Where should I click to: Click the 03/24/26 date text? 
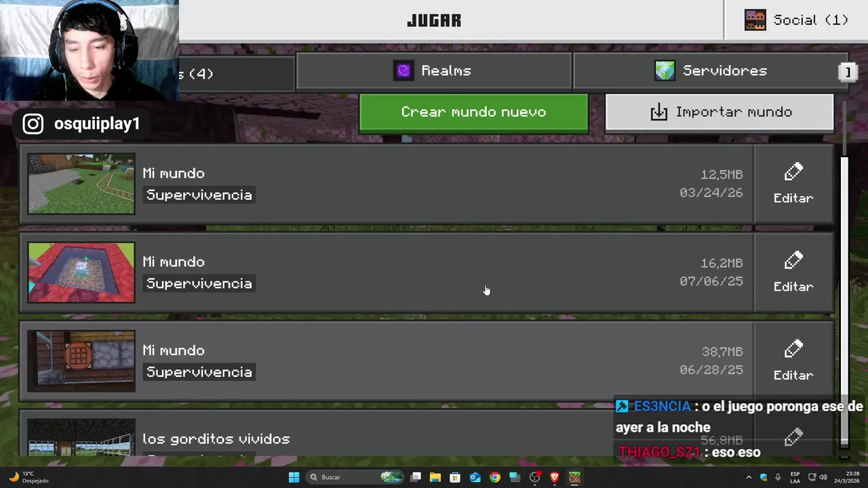pos(711,193)
